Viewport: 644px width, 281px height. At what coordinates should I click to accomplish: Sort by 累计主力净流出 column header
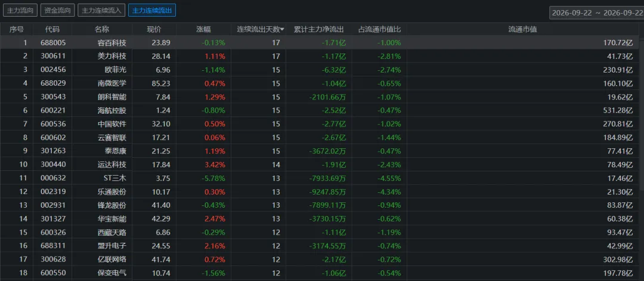318,30
